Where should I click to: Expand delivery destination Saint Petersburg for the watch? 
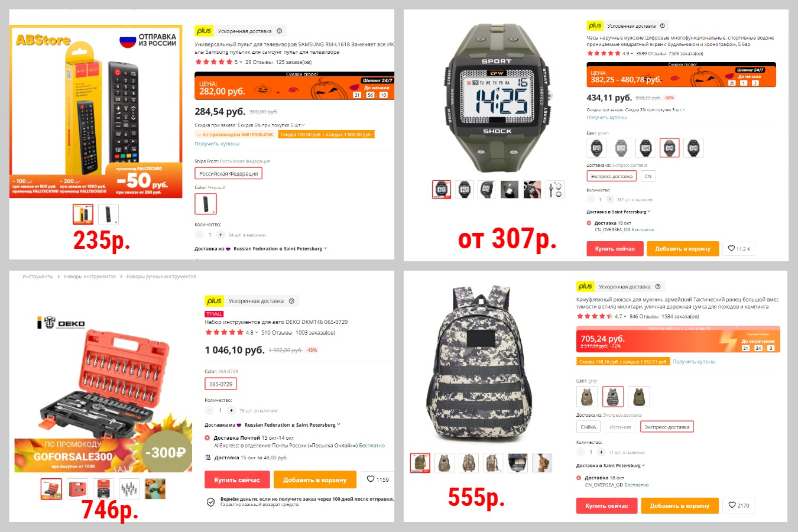click(x=619, y=212)
